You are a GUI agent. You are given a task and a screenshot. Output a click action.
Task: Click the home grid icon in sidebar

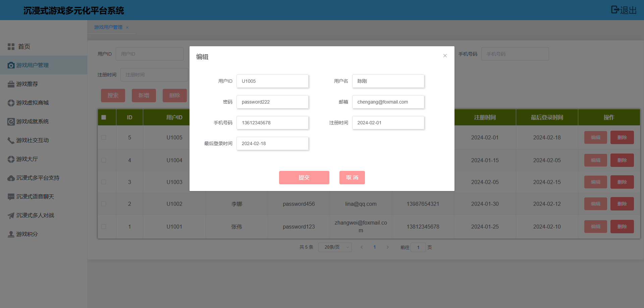click(x=11, y=47)
